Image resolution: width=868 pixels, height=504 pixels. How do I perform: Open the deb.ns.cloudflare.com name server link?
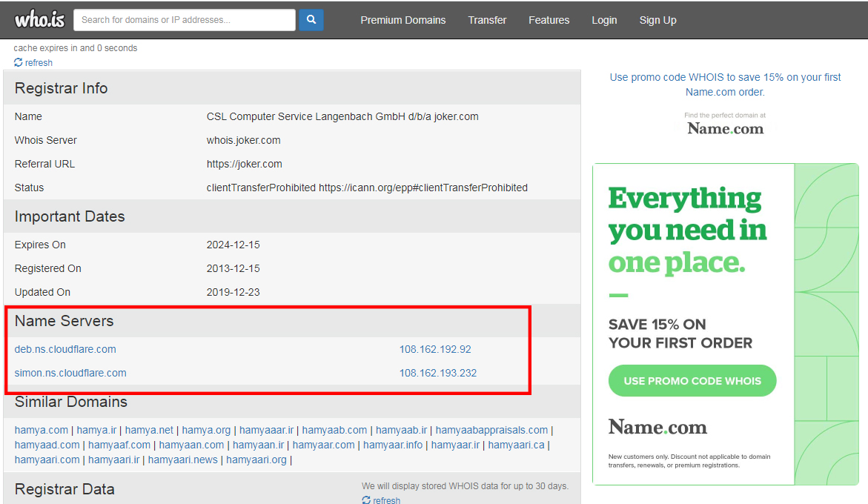tap(65, 349)
